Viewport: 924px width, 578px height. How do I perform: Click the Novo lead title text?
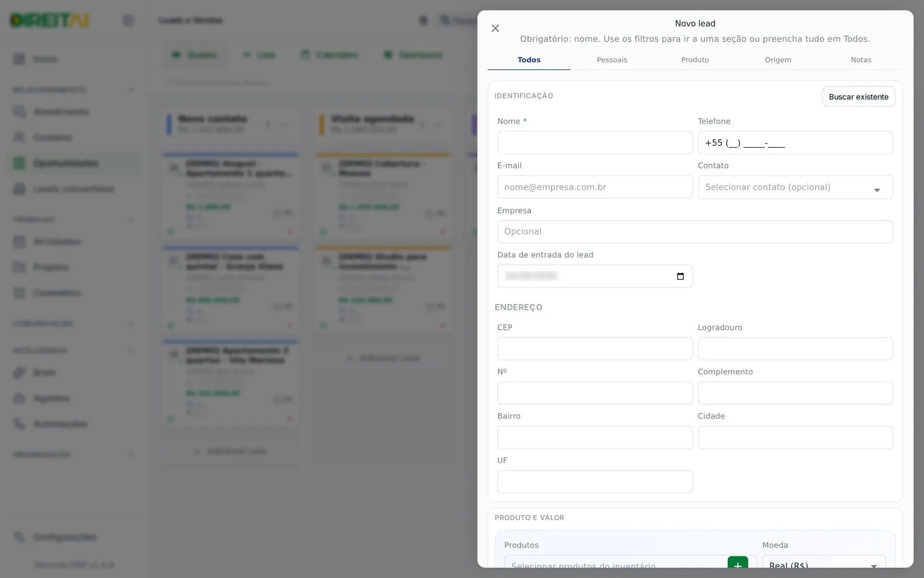click(695, 24)
